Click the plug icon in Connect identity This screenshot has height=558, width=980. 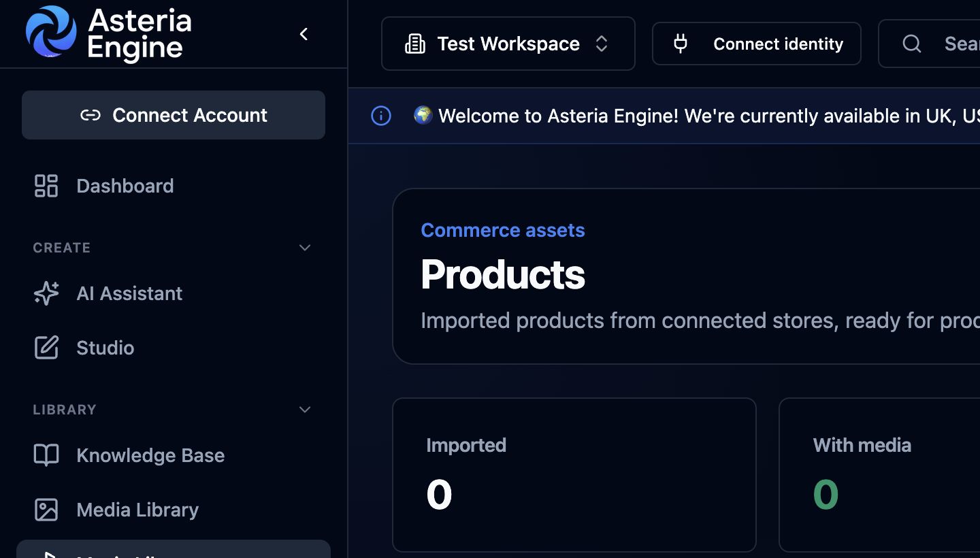coord(680,44)
